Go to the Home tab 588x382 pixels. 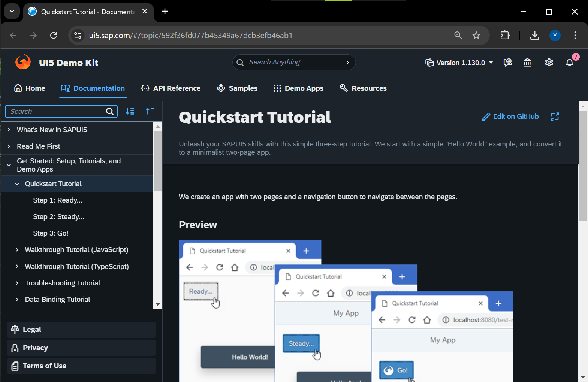coord(30,88)
